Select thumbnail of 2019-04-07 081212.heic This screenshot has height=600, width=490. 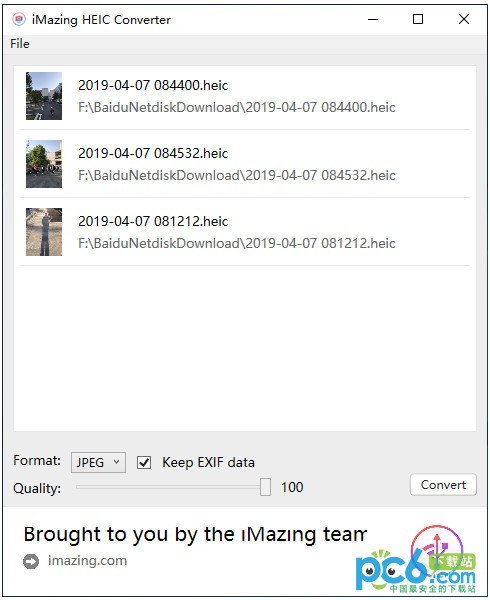pos(44,232)
